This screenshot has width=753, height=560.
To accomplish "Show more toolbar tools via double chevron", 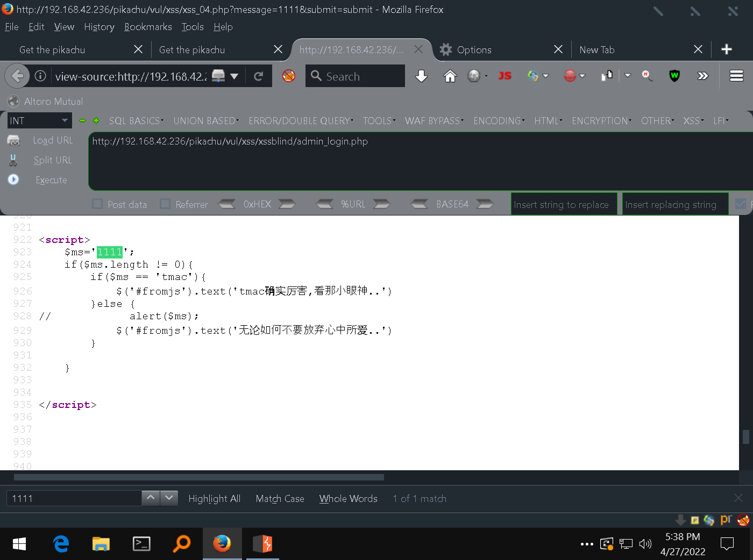I will pos(702,76).
